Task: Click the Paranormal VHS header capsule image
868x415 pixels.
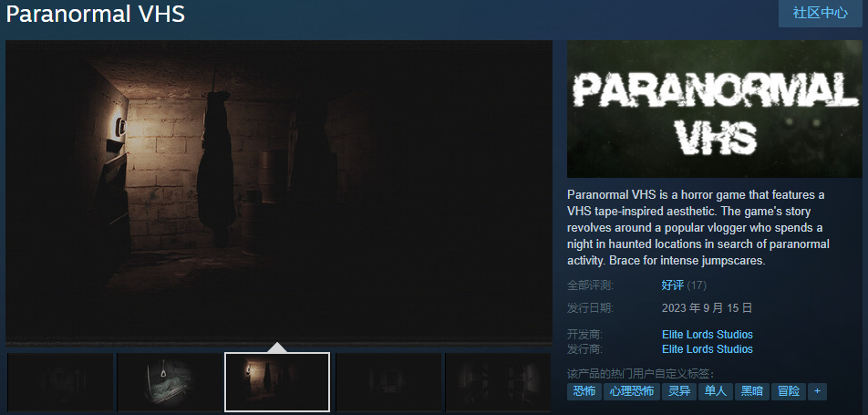Action: point(714,109)
